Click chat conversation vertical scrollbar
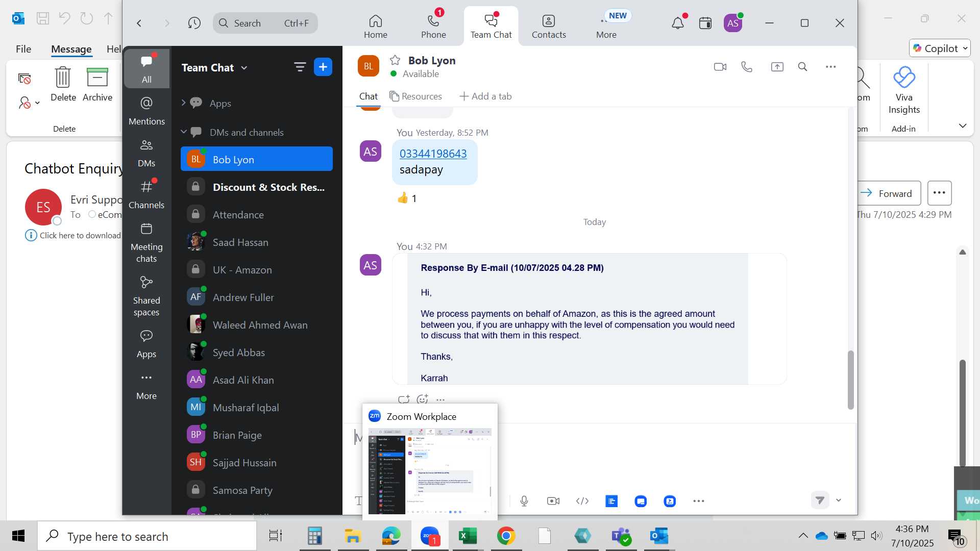980x551 pixels. point(850,380)
